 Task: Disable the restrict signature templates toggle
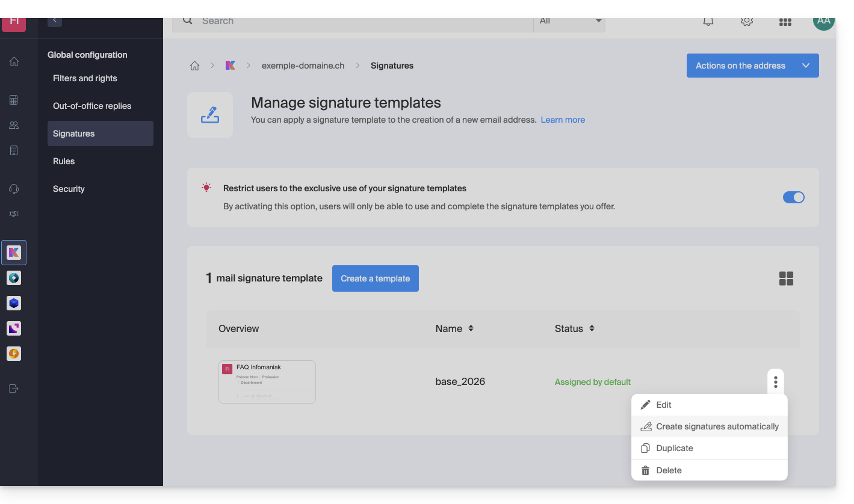[x=793, y=197]
